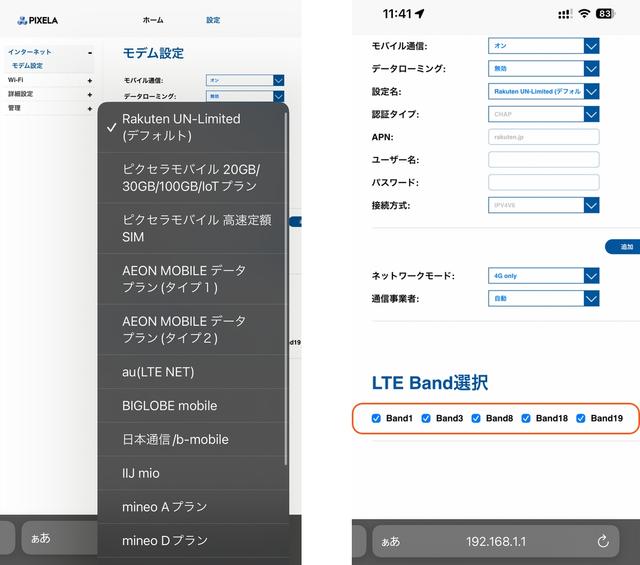
Task: Open データローミング dropdown in right screen
Action: pyautogui.click(x=543, y=69)
